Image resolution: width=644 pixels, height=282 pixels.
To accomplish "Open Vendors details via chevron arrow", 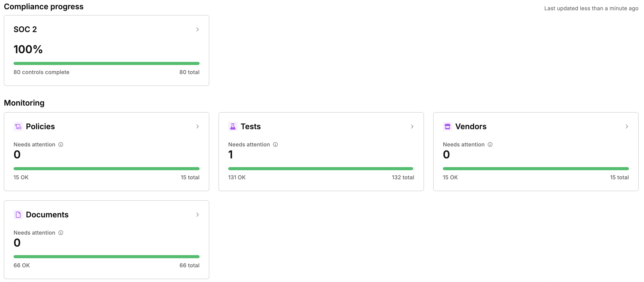I will tap(627, 126).
